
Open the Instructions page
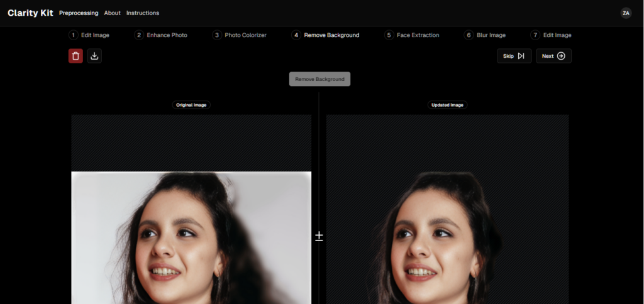142,13
